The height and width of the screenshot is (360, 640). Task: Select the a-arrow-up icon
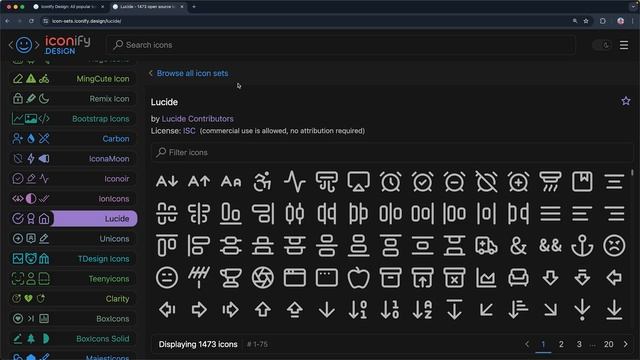coord(199,181)
